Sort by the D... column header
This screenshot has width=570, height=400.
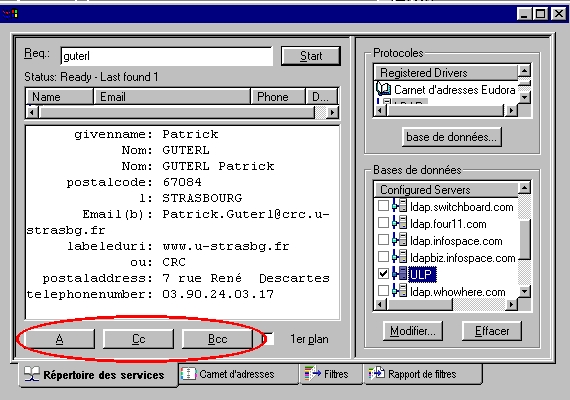(321, 97)
